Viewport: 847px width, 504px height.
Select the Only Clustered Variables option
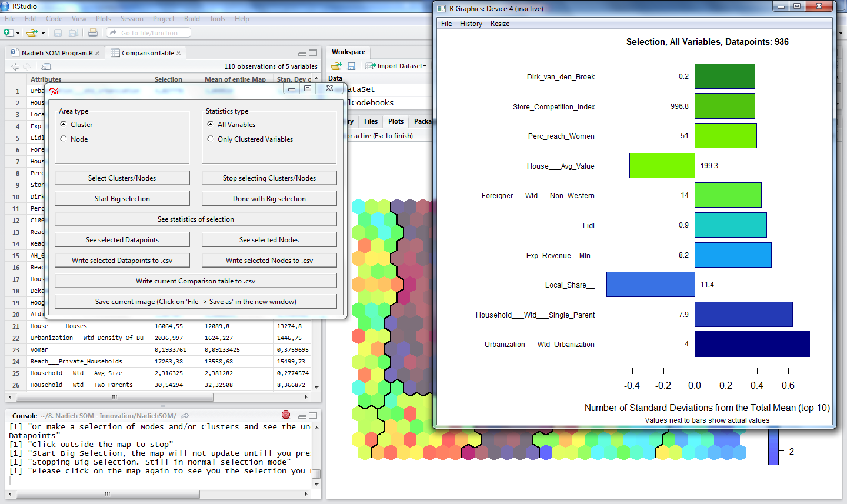point(211,139)
